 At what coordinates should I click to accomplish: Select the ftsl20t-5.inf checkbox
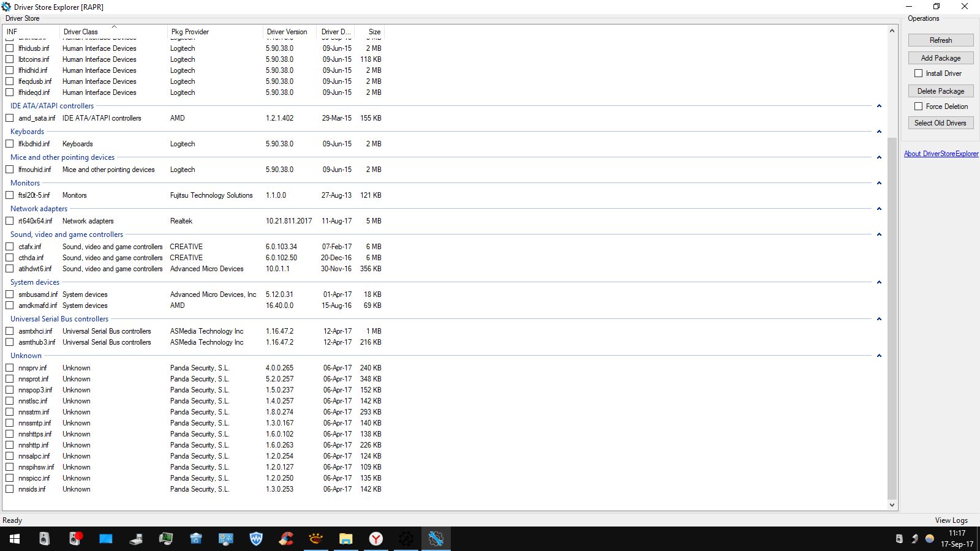9,195
